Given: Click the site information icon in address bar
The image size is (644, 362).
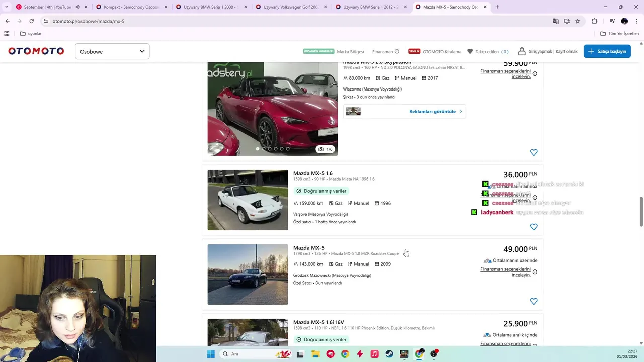Looking at the screenshot, I should pyautogui.click(x=46, y=21).
